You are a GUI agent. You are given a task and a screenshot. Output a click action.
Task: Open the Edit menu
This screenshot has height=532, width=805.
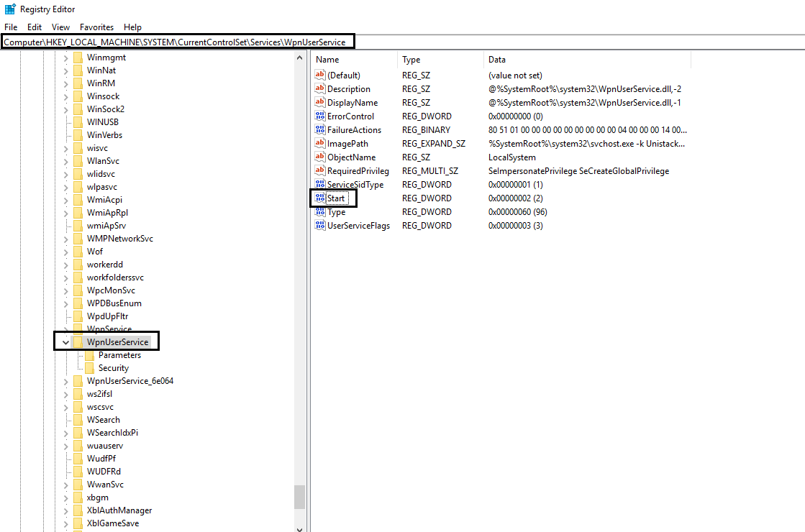[x=35, y=27]
